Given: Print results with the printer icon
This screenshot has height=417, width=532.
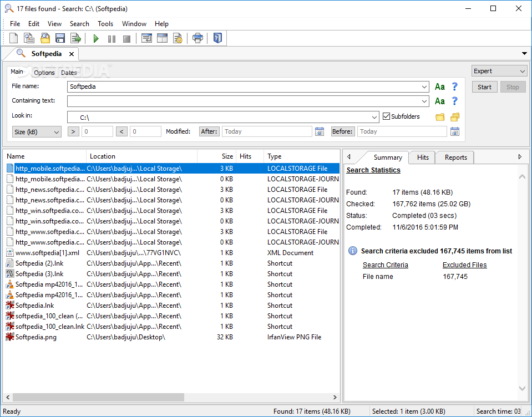Looking at the screenshot, I should pos(197,38).
